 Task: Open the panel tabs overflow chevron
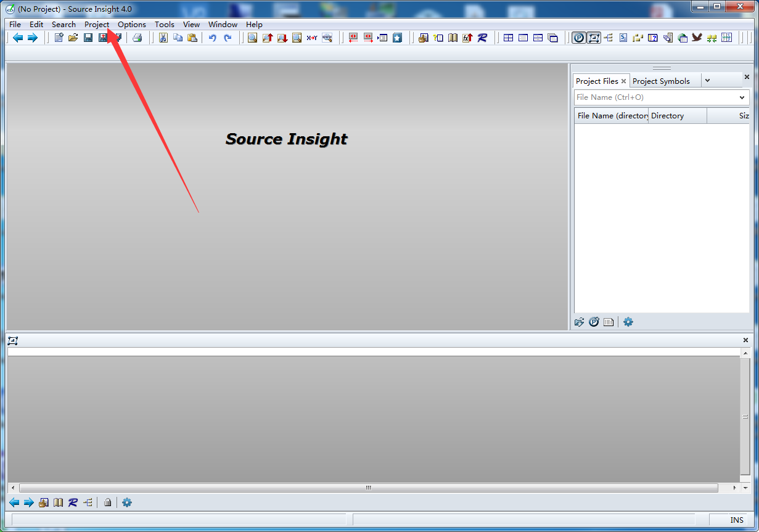click(x=707, y=80)
